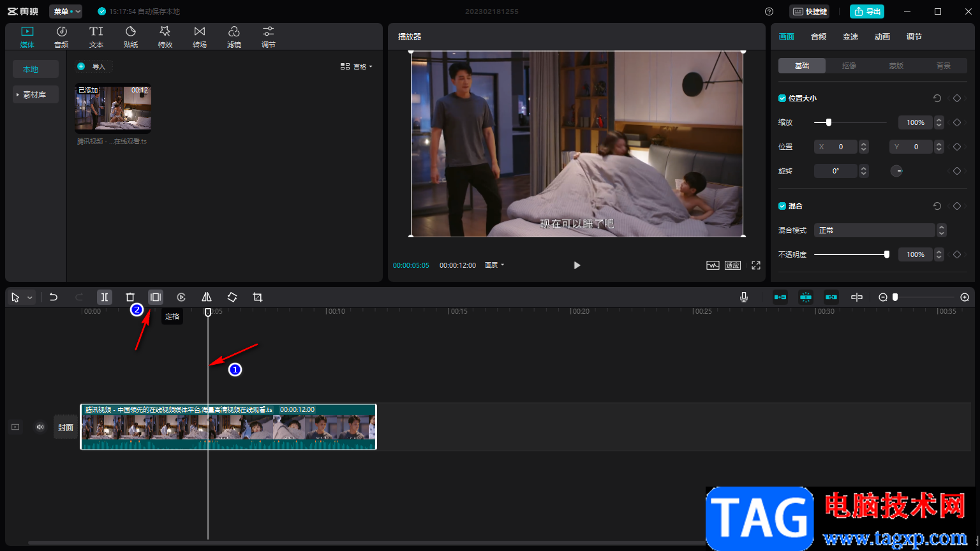The height and width of the screenshot is (551, 980).
Task: Open the 蒙版 mask sub-tab
Action: 896,66
